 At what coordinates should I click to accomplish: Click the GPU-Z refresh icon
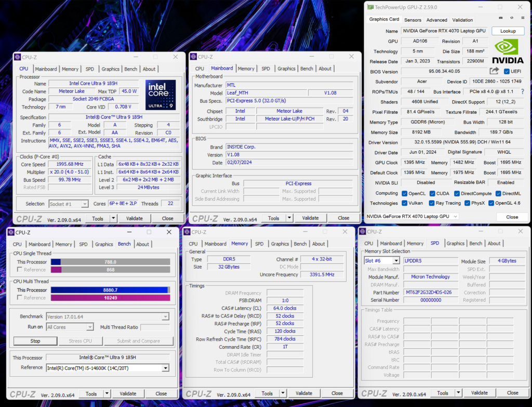(x=512, y=18)
